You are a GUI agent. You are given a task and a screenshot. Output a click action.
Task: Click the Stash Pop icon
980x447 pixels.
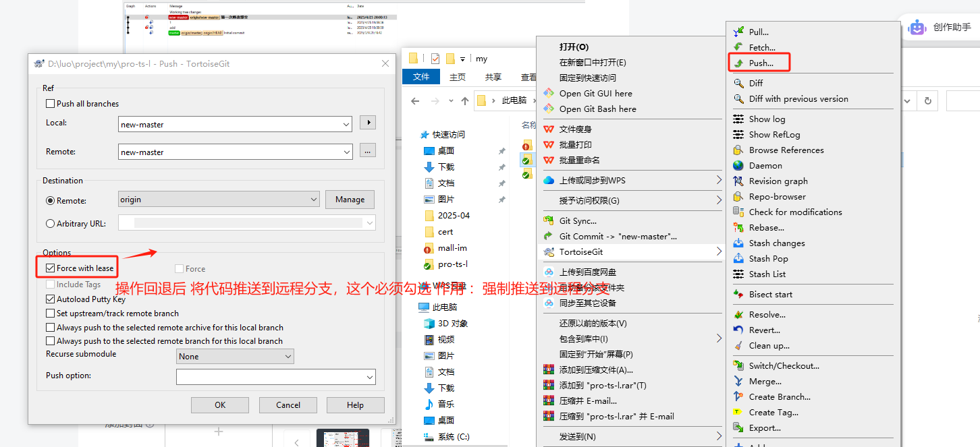pos(738,258)
